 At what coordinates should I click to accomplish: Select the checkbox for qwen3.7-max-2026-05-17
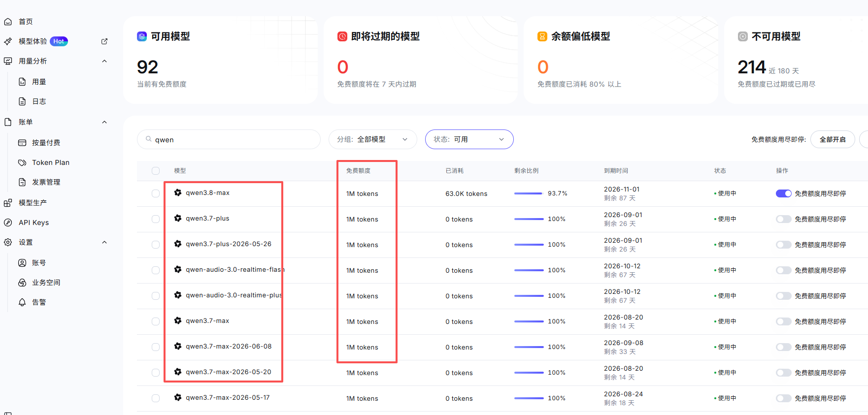156,398
